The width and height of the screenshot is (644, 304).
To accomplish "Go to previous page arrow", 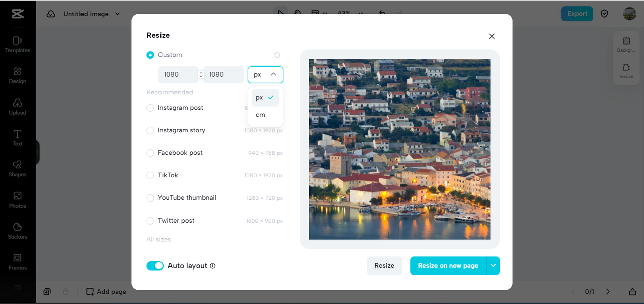I will pyautogui.click(x=573, y=291).
